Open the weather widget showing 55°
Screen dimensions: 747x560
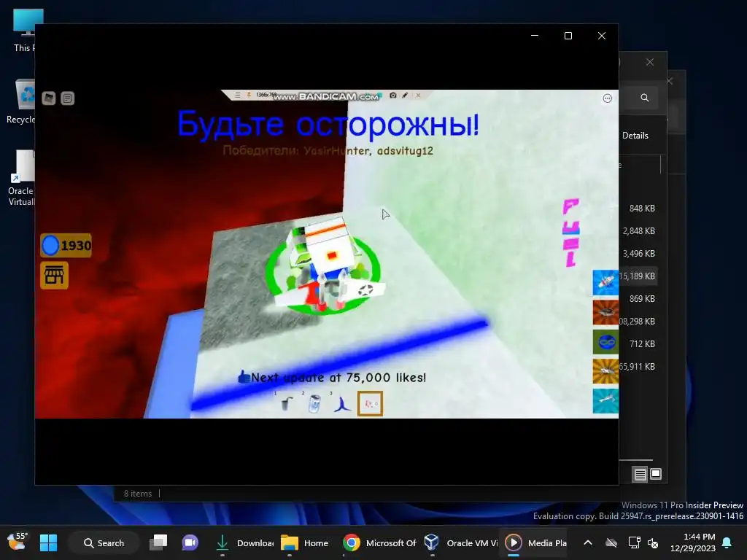coord(18,542)
